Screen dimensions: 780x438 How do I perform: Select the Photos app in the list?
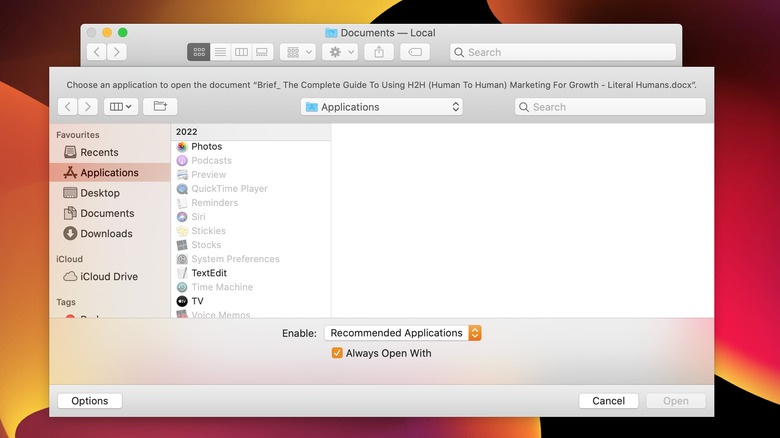click(x=206, y=147)
